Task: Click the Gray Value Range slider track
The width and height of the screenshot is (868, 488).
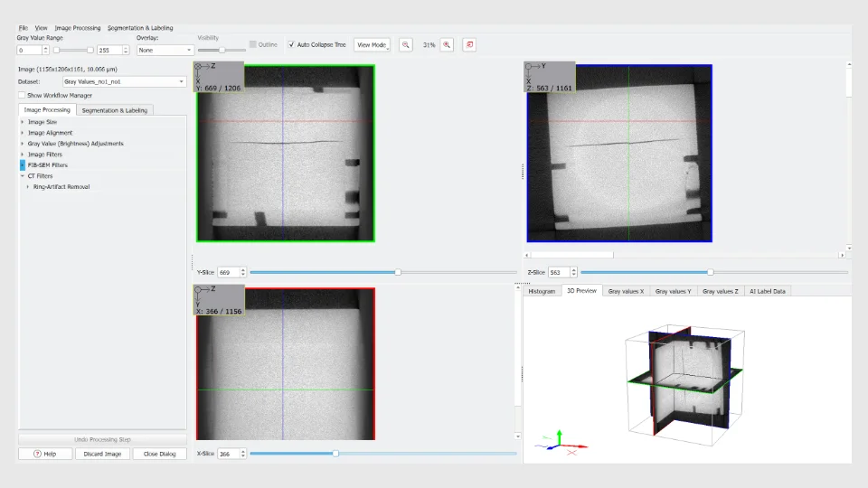Action: [x=73, y=50]
